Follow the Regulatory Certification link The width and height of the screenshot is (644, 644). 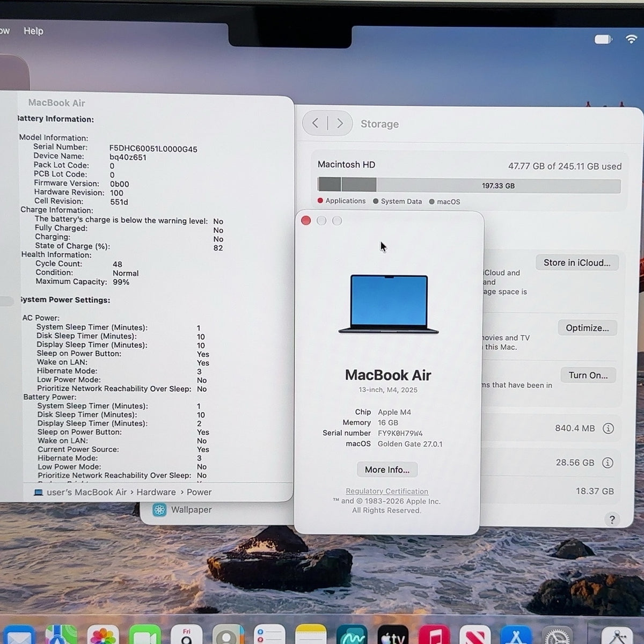387,491
